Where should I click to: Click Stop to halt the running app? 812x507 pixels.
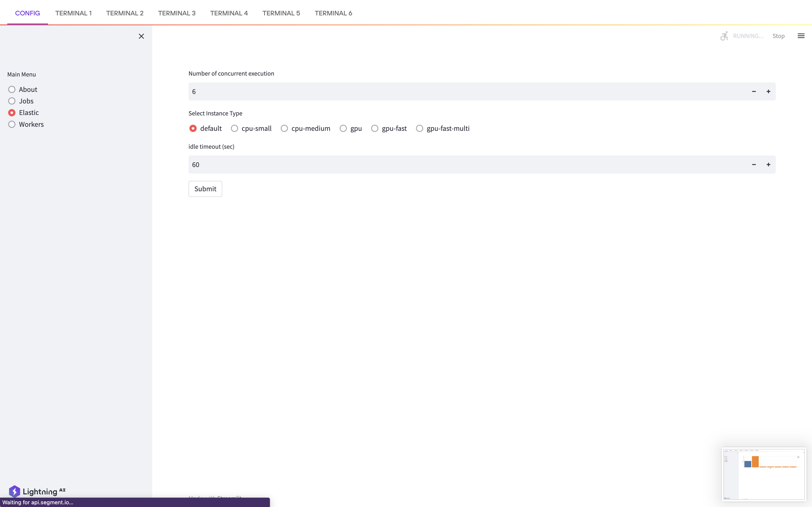(x=778, y=36)
